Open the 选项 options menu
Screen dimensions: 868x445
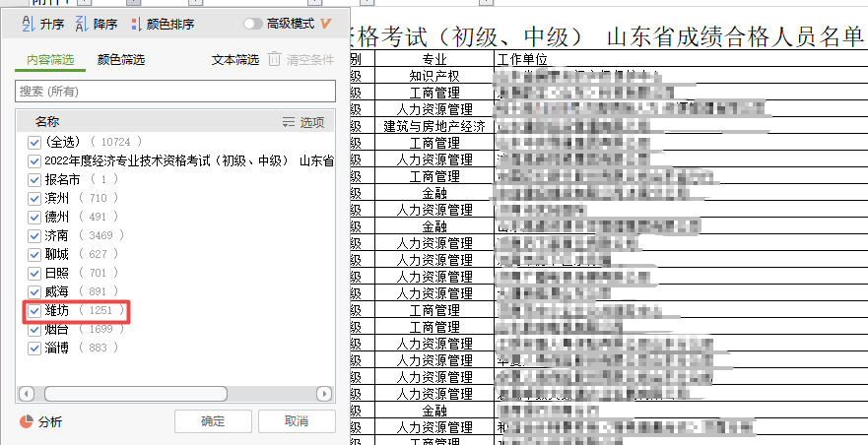point(303,122)
